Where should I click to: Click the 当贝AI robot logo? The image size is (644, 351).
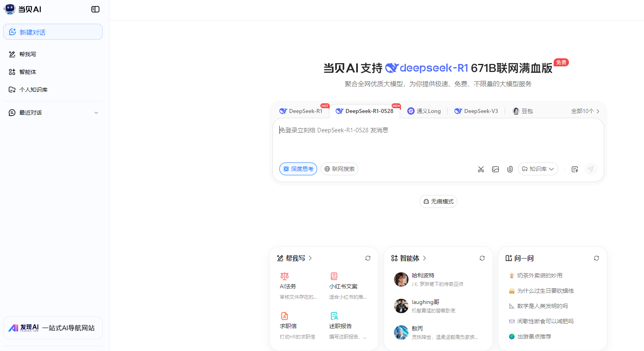(x=10, y=9)
